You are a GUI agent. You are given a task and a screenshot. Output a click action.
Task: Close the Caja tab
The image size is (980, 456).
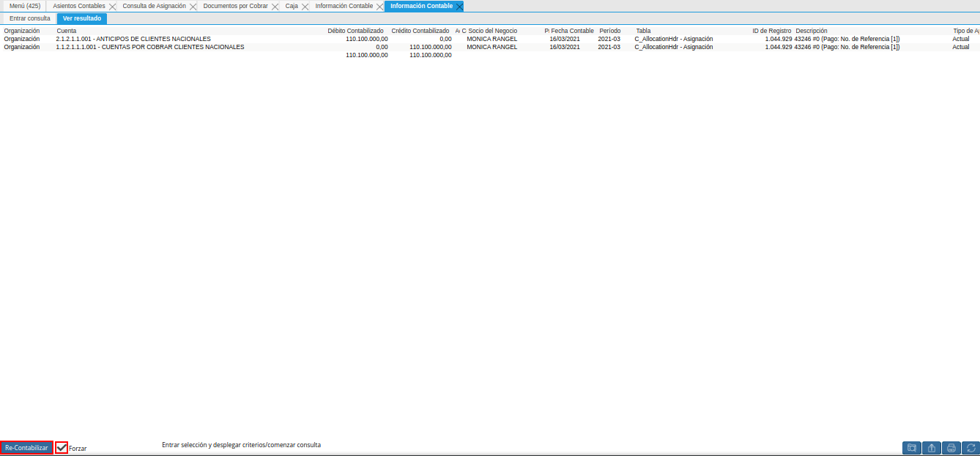click(x=305, y=6)
